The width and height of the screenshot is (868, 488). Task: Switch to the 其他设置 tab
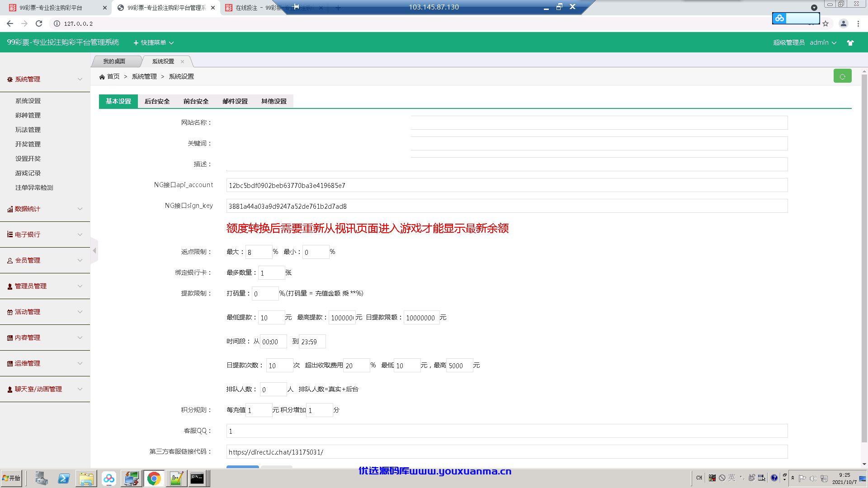(274, 101)
